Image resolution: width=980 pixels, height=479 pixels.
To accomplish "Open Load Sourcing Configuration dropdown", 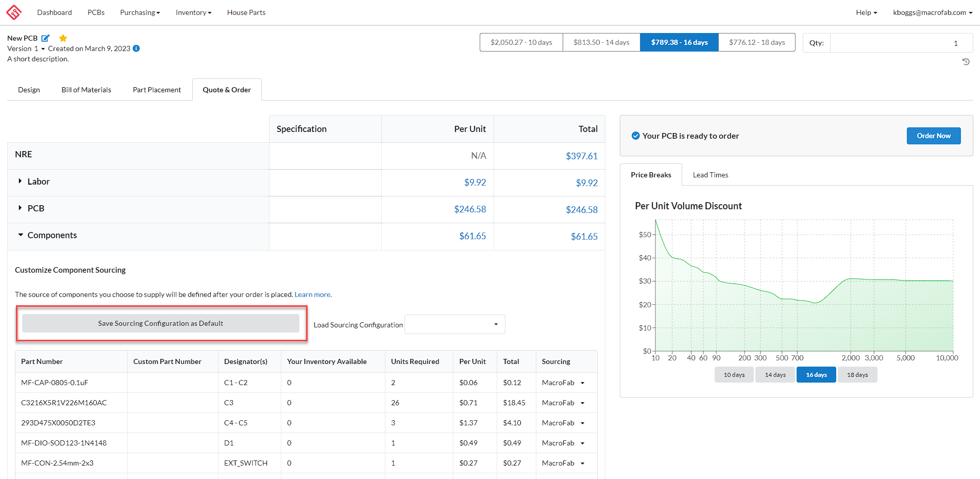I will 455,324.
